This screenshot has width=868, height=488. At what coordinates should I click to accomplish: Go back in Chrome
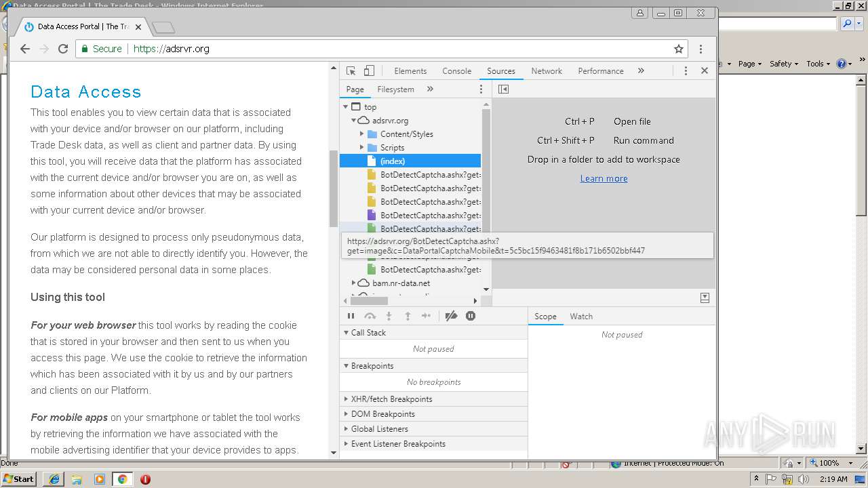pos(25,49)
